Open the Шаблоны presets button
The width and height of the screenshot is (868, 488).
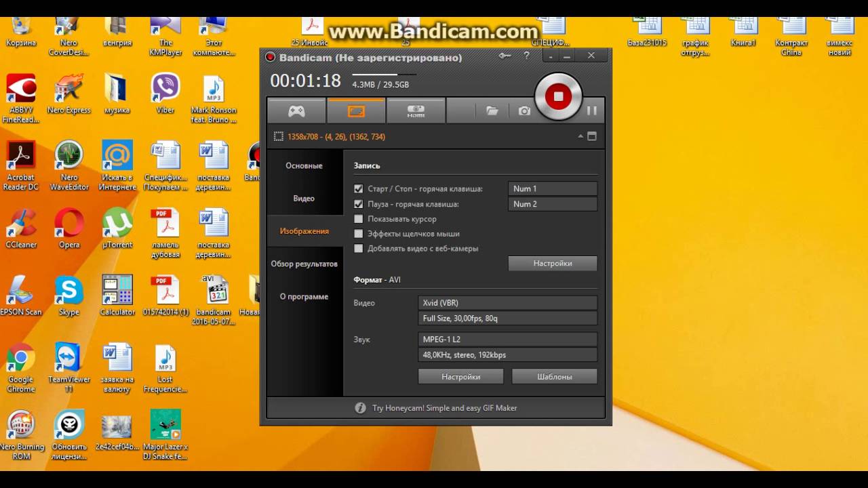(x=555, y=377)
